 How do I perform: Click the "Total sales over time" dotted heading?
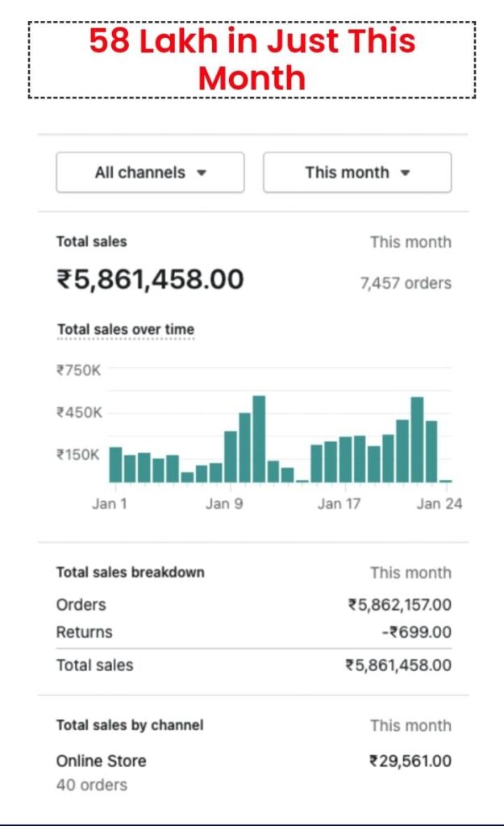point(125,329)
